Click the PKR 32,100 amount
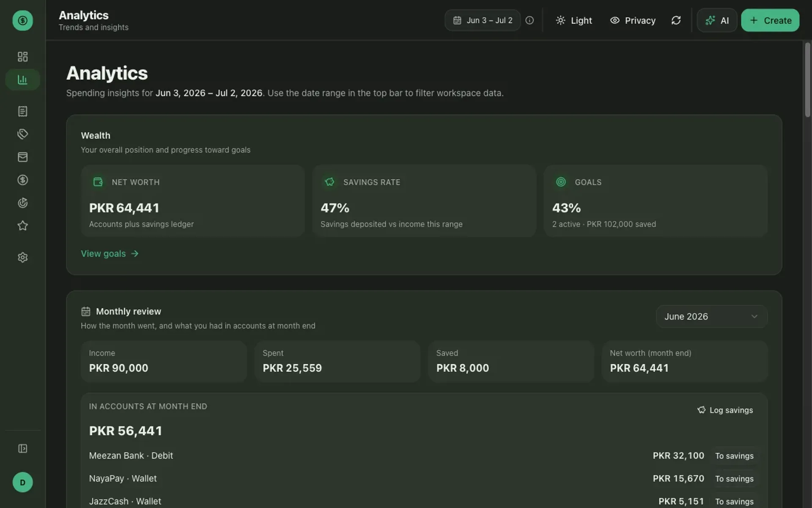 (678, 456)
